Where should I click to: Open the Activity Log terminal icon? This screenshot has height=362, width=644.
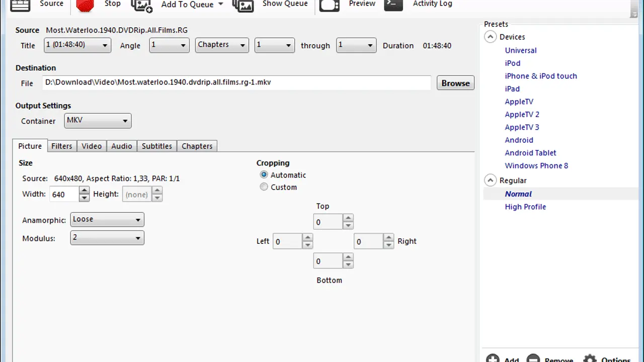pos(393,5)
